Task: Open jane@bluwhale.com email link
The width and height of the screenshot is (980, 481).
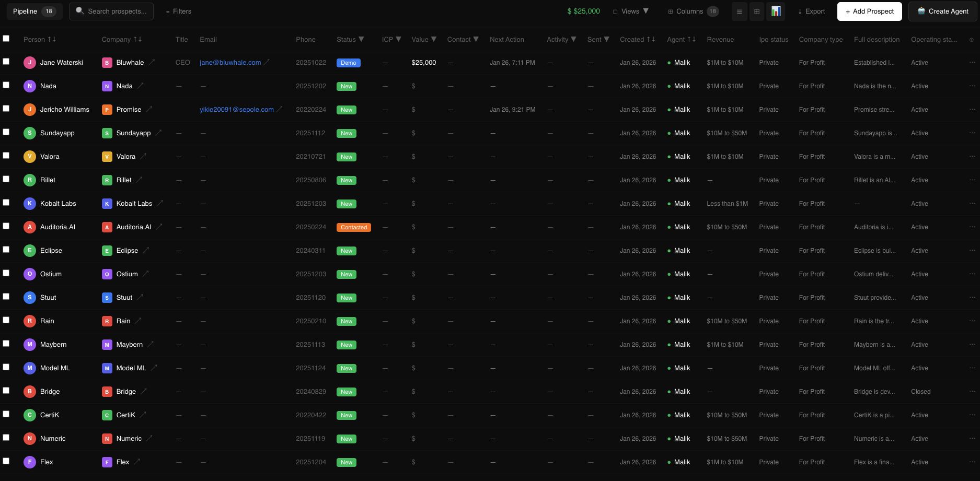Action: (230, 62)
